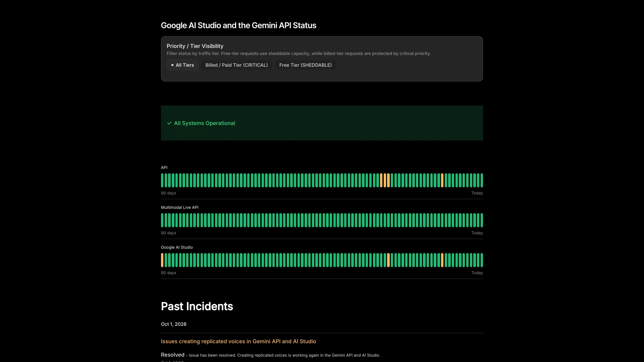The height and width of the screenshot is (362, 644).
Task: Click the API row label
Action: point(164,168)
